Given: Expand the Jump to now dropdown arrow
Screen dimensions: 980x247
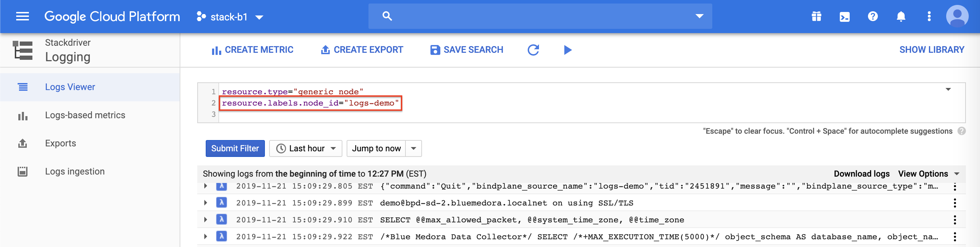Looking at the screenshot, I should coord(414,148).
